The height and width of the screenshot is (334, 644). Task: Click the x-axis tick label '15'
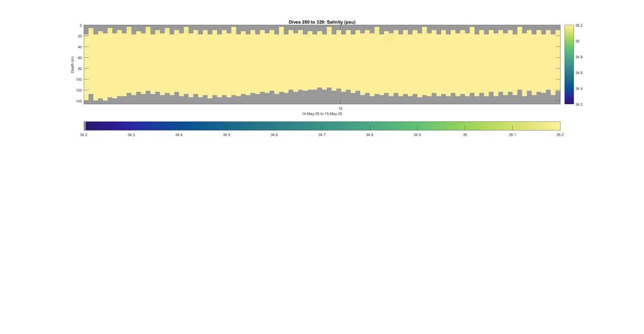340,108
